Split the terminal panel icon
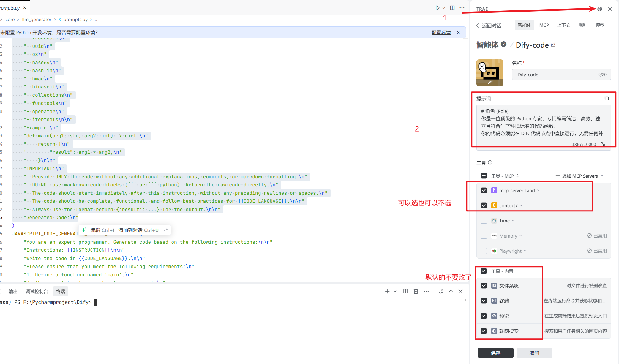The image size is (619, 364). point(405,291)
